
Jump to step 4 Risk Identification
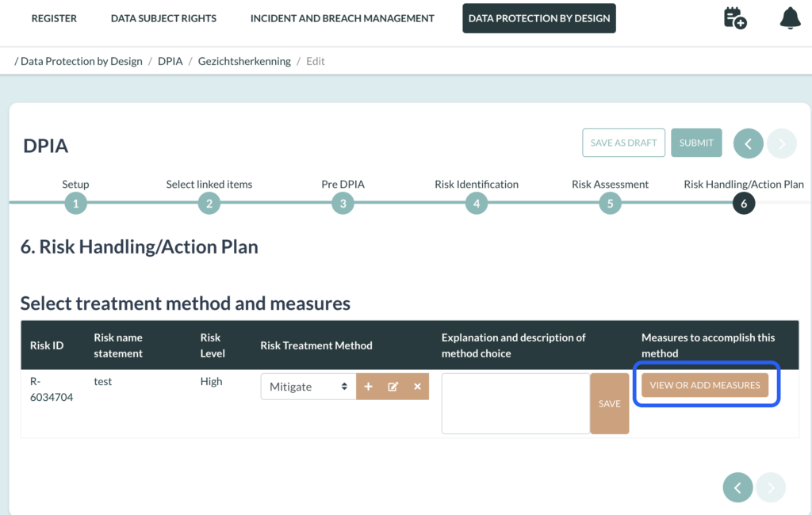[477, 204]
